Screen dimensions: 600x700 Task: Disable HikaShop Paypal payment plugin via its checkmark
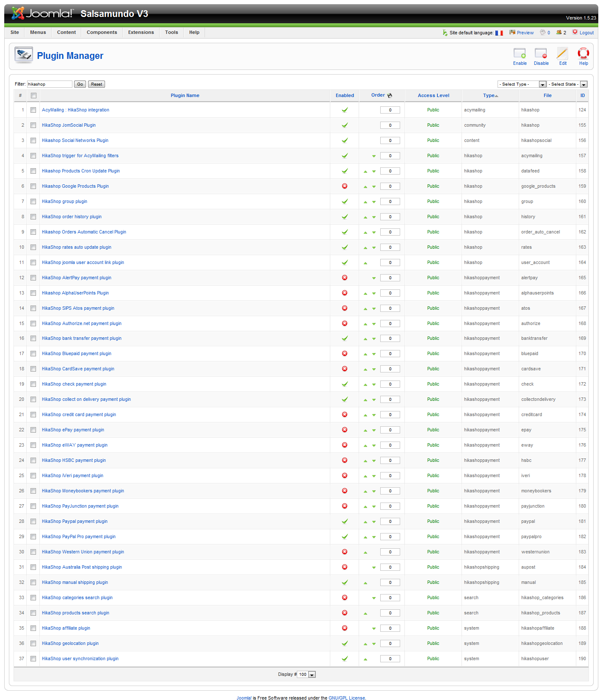pyautogui.click(x=345, y=521)
